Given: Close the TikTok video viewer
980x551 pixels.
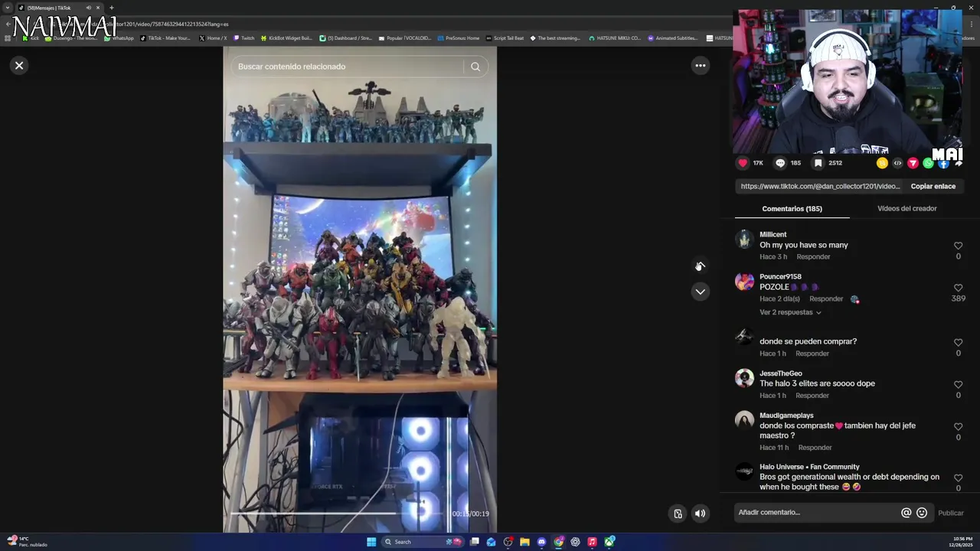Looking at the screenshot, I should 19,66.
